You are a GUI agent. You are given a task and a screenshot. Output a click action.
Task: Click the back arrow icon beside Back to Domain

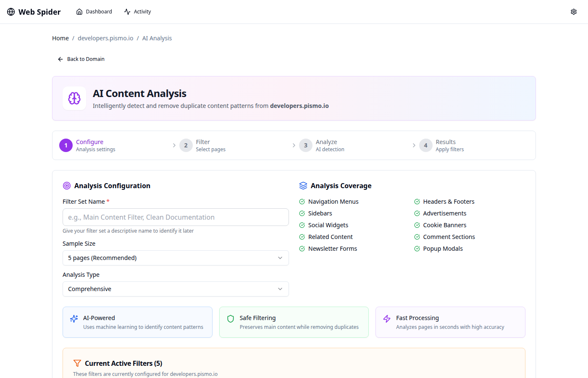click(60, 59)
